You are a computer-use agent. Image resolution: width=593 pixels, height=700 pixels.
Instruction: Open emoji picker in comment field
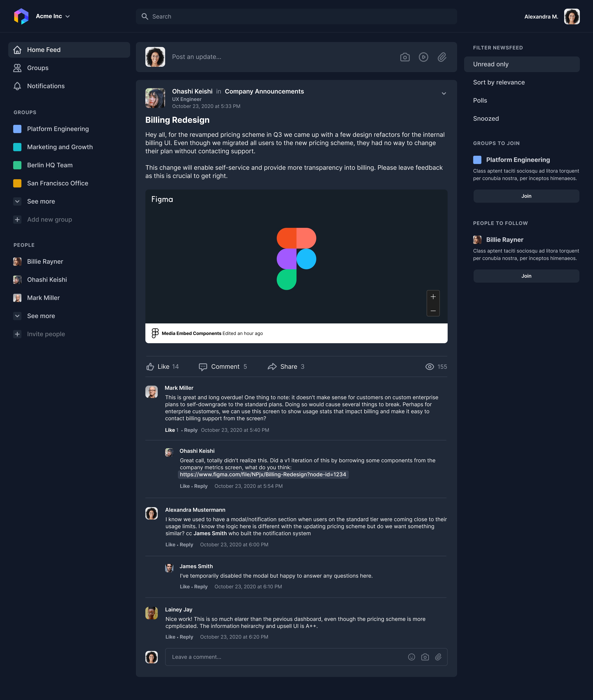tap(411, 657)
